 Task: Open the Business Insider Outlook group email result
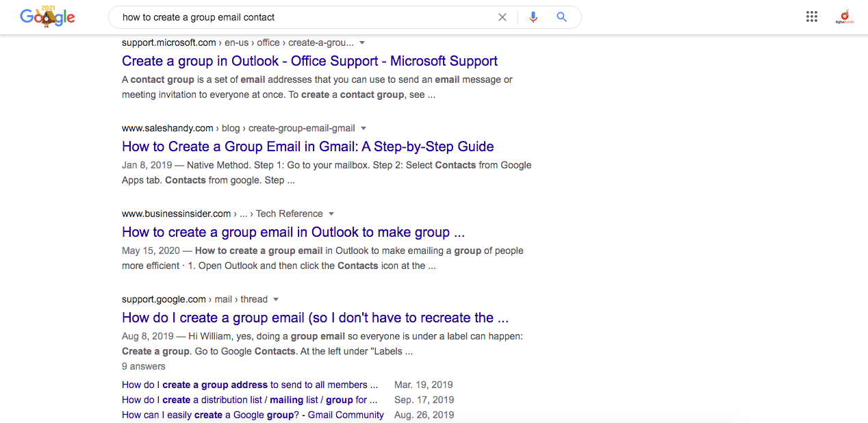293,232
